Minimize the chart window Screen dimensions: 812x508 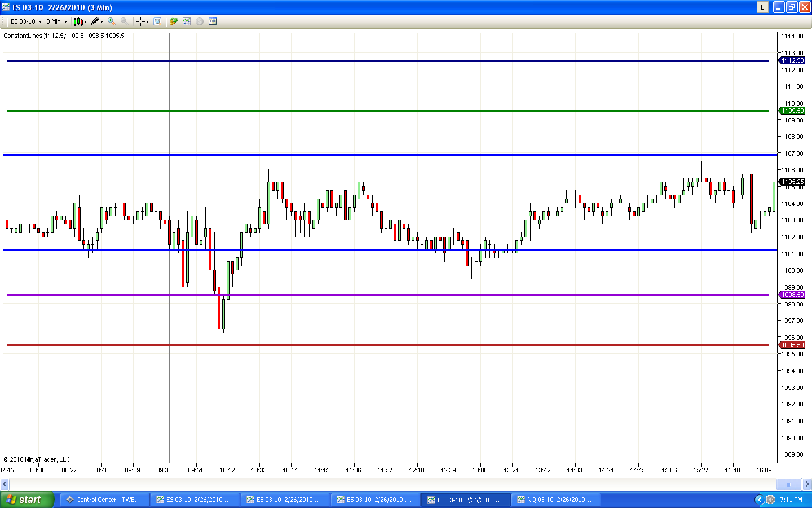click(x=779, y=7)
